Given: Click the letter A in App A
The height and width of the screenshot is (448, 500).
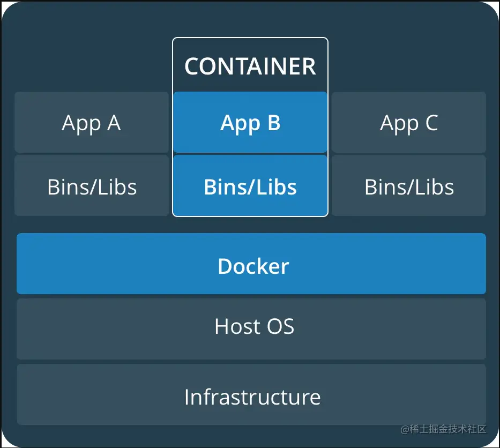Looking at the screenshot, I should coord(114,123).
